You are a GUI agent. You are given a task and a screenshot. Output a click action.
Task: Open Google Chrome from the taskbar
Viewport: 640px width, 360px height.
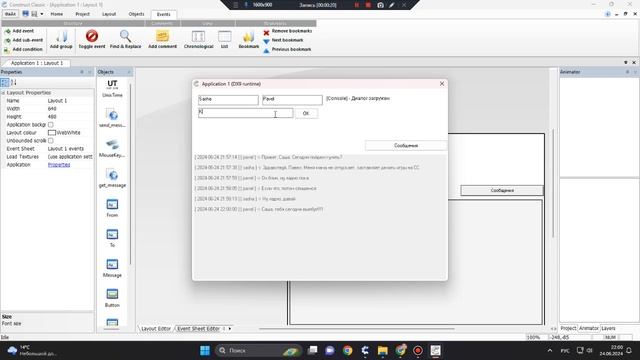coord(348,350)
